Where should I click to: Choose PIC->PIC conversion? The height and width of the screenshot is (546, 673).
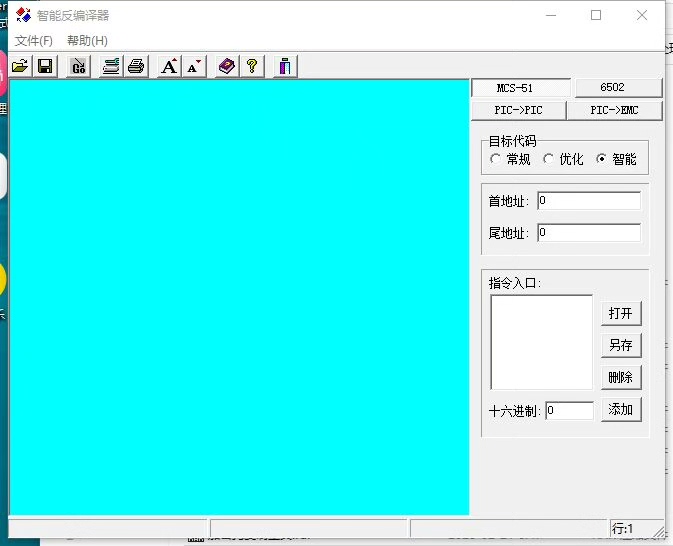518,110
